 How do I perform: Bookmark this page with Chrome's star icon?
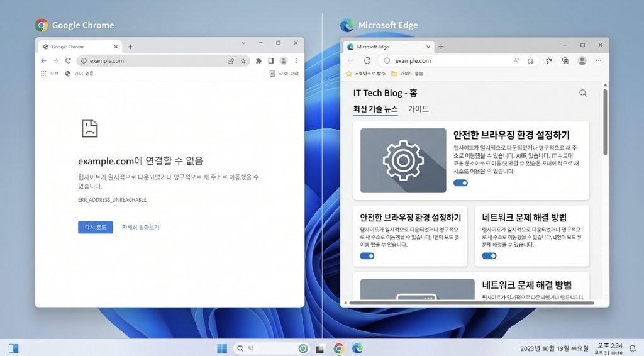243,61
